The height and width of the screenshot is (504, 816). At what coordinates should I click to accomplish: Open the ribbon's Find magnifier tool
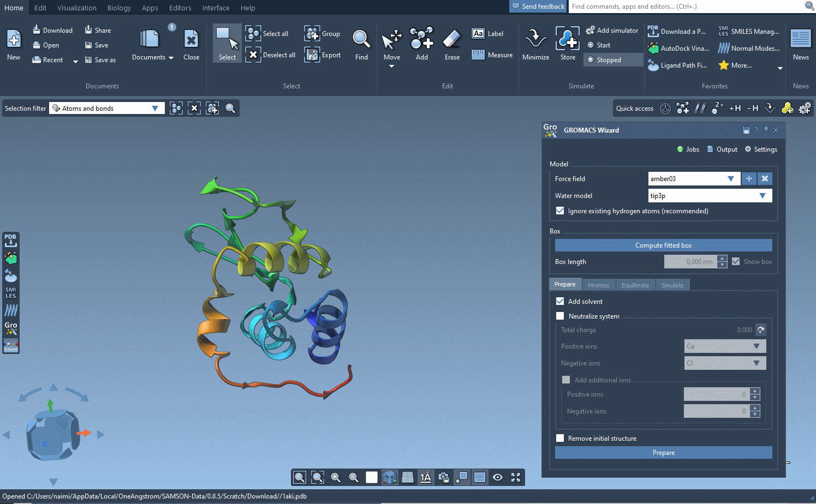click(x=361, y=44)
